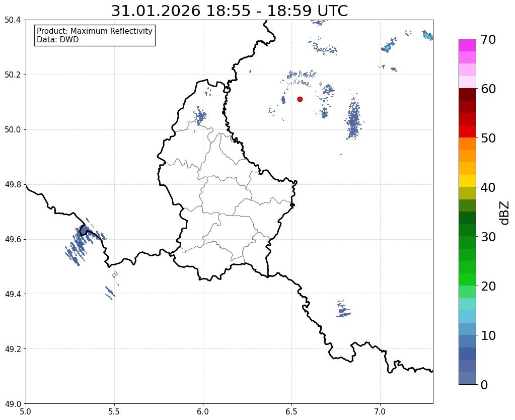Click the latitude label 49.4

click(x=13, y=294)
